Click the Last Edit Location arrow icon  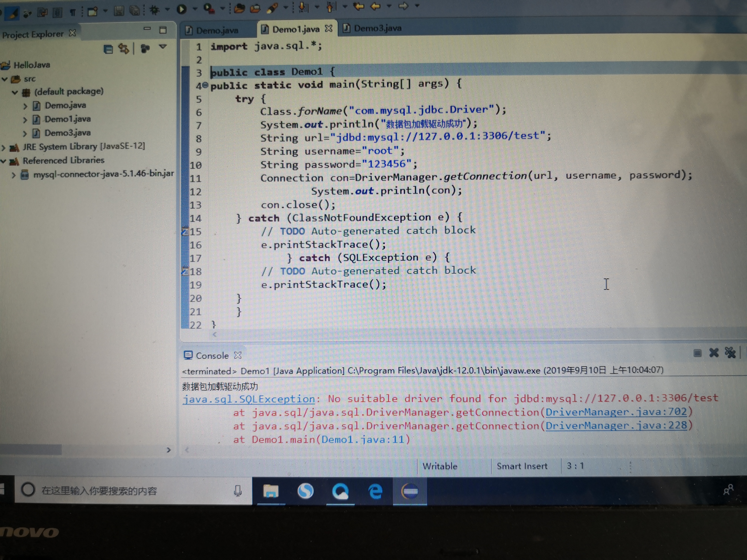coord(358,6)
